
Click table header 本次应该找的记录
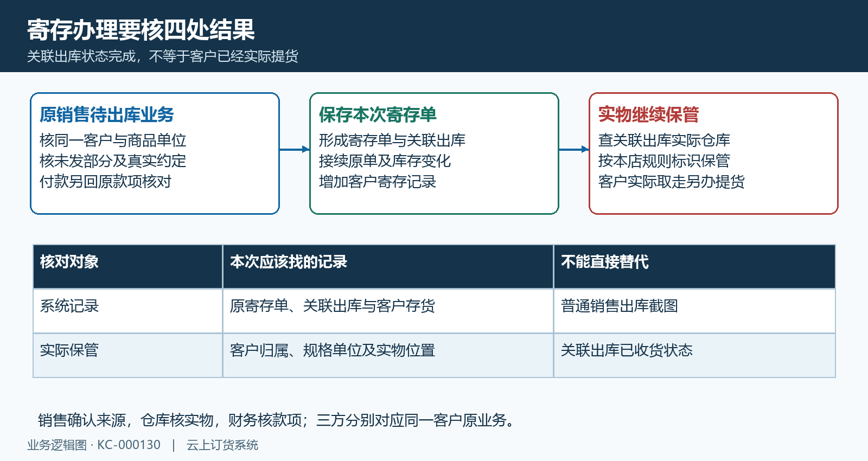pos(388,266)
